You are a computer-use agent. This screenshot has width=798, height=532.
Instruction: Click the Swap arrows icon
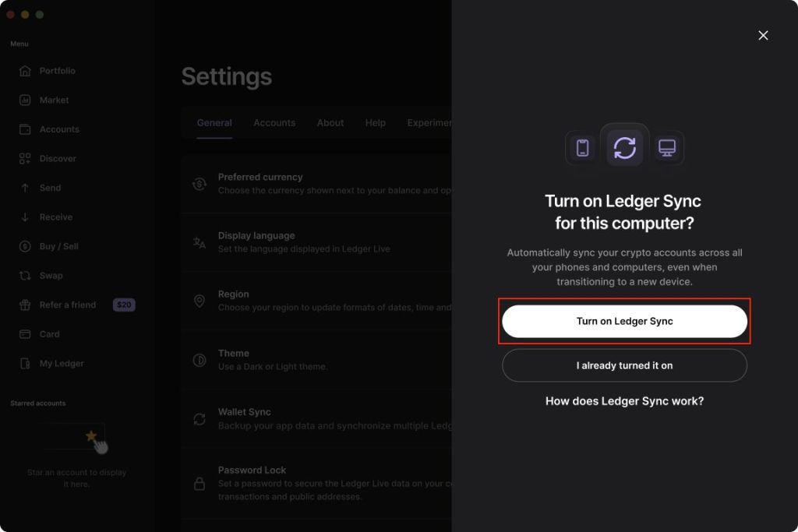25,276
